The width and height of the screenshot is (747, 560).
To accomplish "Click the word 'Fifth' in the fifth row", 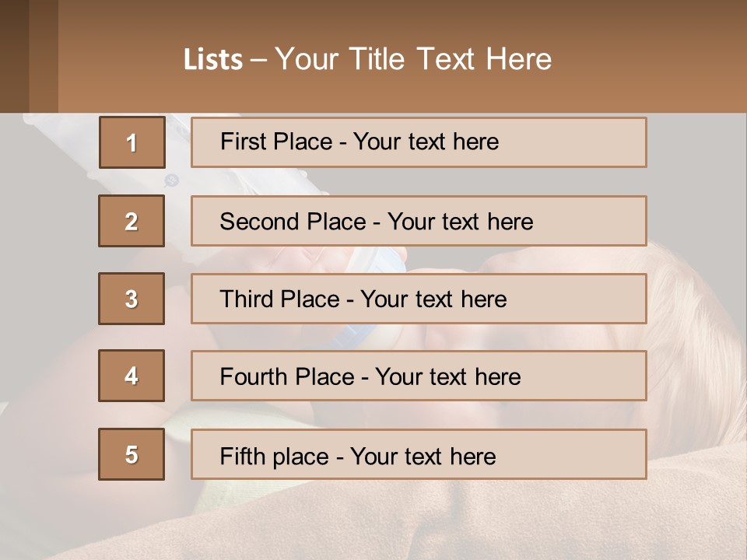I will point(242,456).
